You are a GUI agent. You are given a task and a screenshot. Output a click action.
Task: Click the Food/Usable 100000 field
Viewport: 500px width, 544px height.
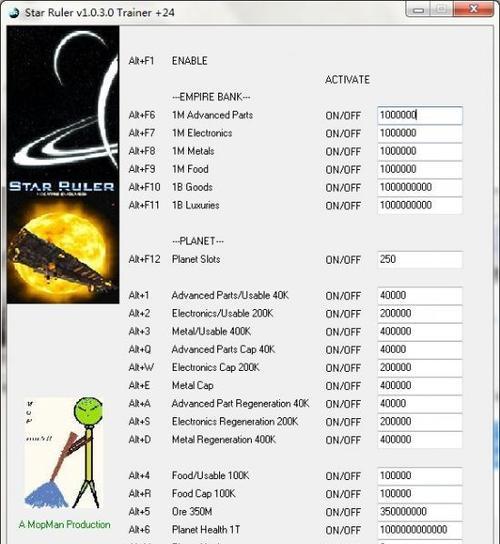click(420, 476)
